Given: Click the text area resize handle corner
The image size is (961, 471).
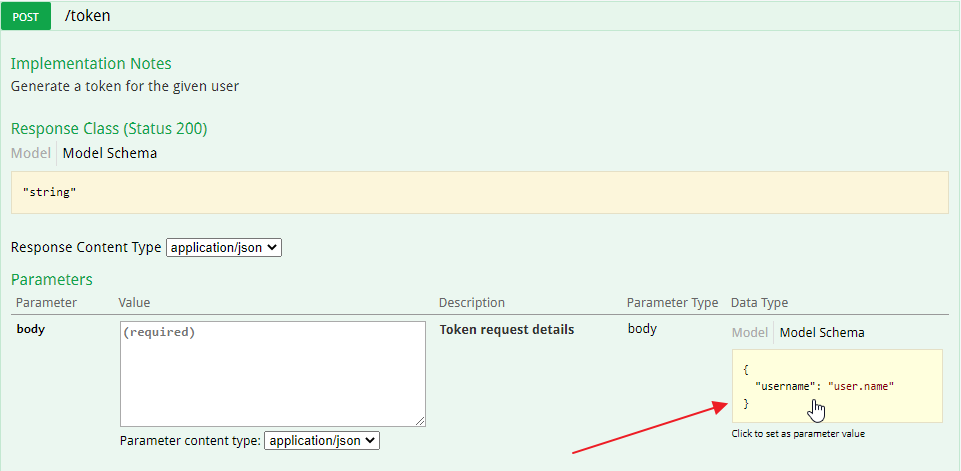Looking at the screenshot, I should [421, 422].
